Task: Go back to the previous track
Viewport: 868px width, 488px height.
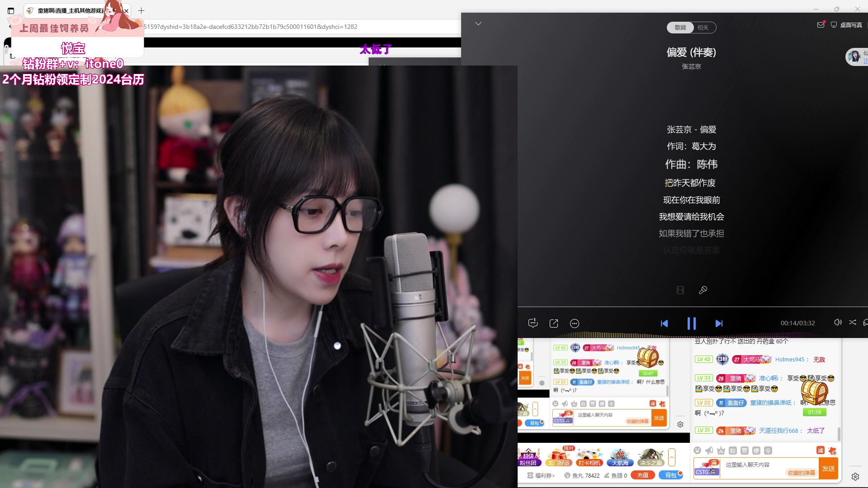Action: 664,324
